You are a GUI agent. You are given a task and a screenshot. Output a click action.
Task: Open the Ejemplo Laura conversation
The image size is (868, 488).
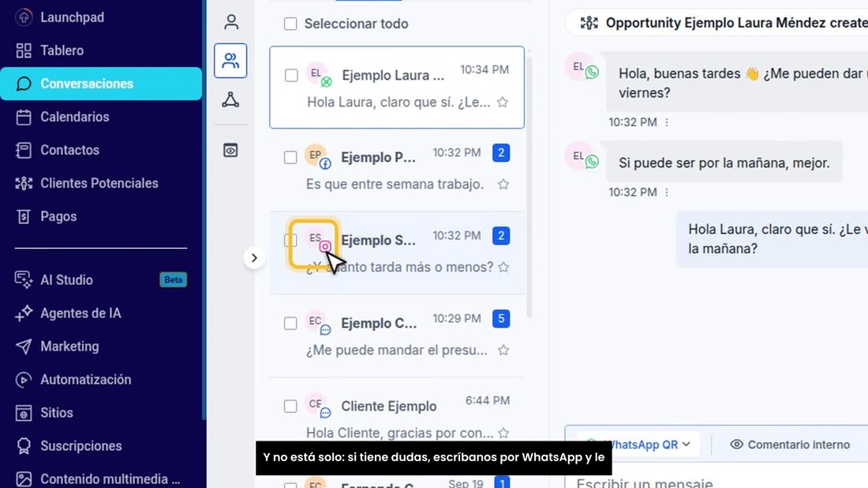point(397,88)
